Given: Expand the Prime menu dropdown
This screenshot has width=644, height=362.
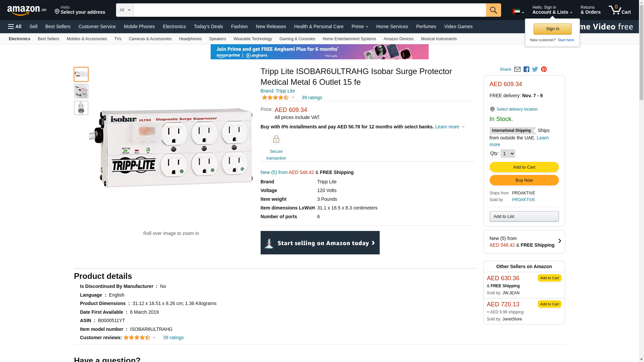Looking at the screenshot, I should click(x=360, y=26).
